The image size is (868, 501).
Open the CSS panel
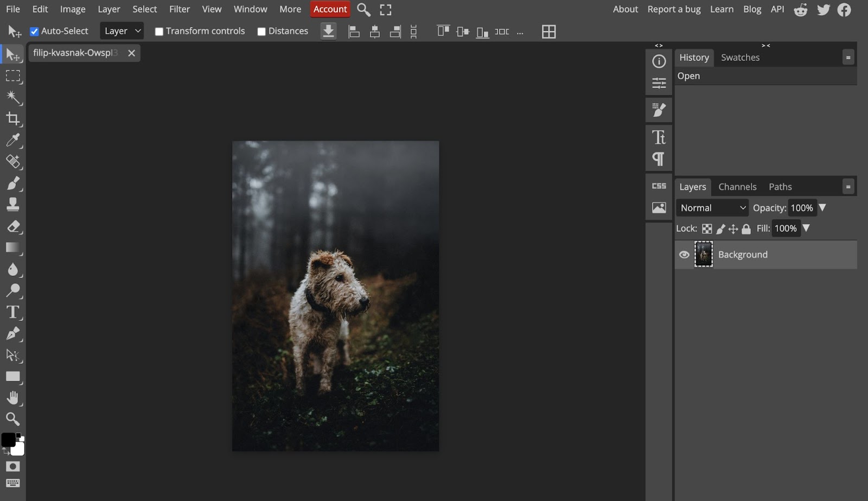point(659,186)
